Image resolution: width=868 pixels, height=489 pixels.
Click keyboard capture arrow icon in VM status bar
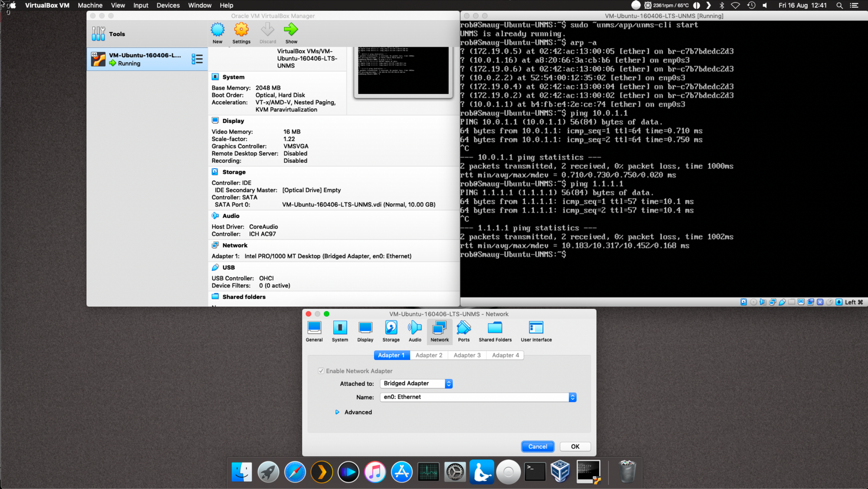839,302
